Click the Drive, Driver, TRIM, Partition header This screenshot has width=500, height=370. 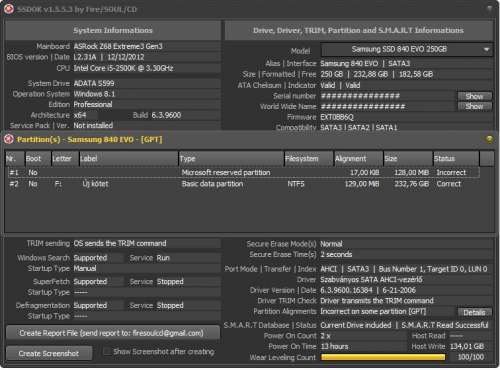coord(358,30)
